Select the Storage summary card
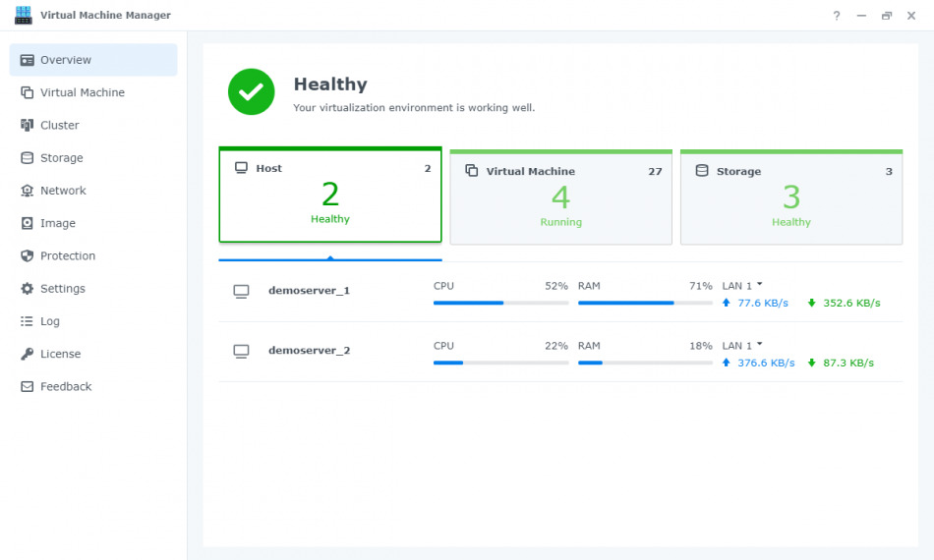Screen dimensions: 934x560 point(791,197)
